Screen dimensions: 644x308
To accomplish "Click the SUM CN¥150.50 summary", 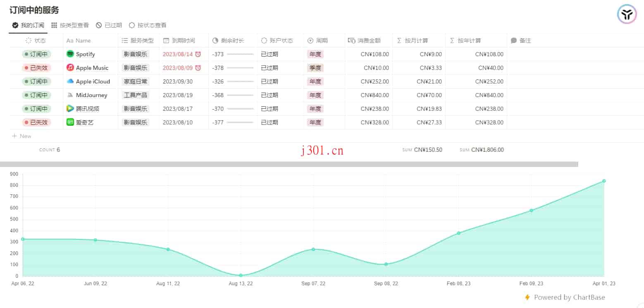I will 422,150.
